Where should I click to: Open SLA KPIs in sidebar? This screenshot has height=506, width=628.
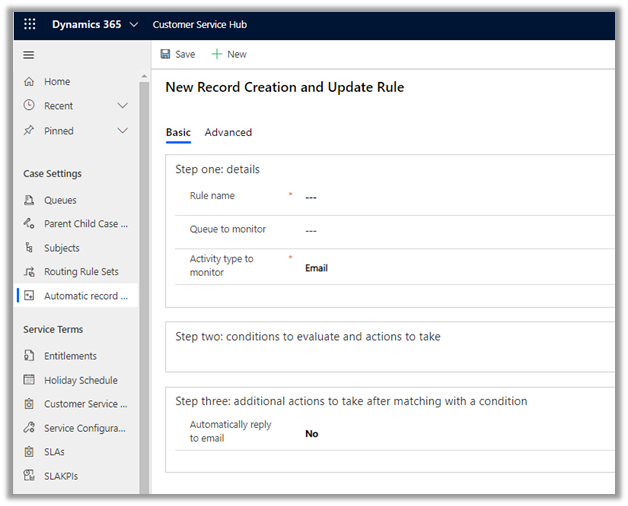(60, 476)
